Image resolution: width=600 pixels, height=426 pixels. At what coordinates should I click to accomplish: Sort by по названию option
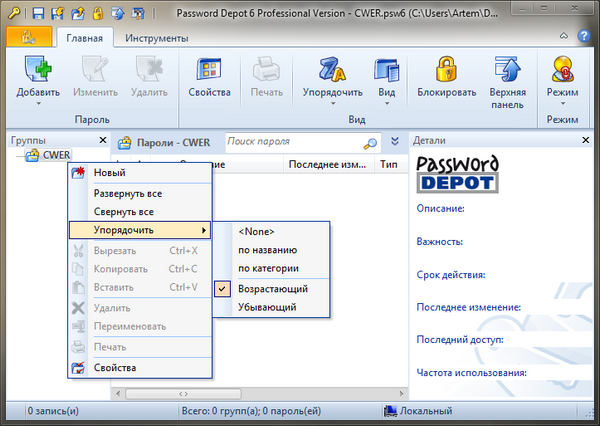coord(267,250)
